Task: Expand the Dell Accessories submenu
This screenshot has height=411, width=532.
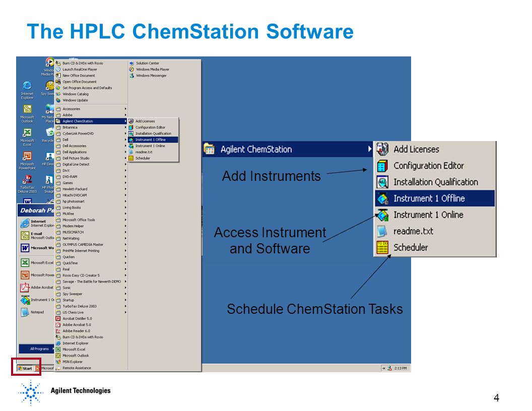Action: 91,146
